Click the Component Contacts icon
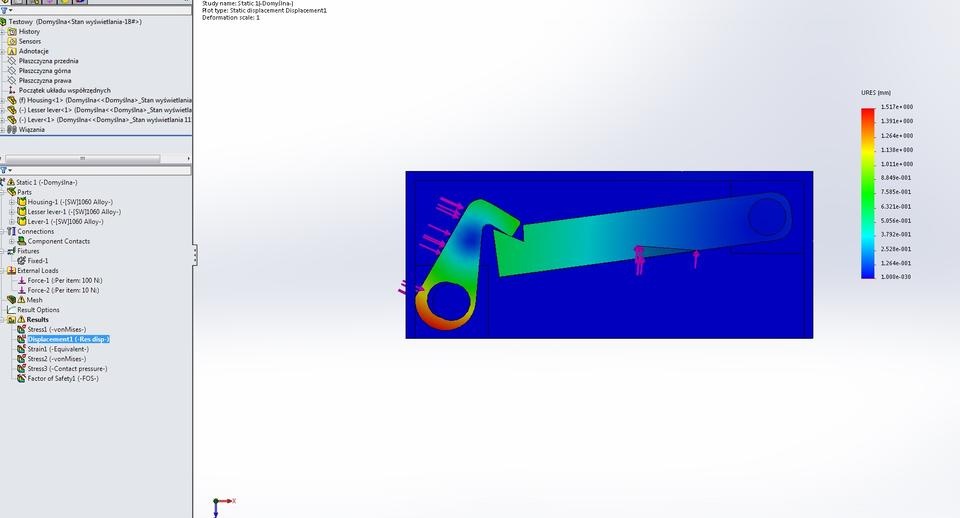 click(x=21, y=241)
